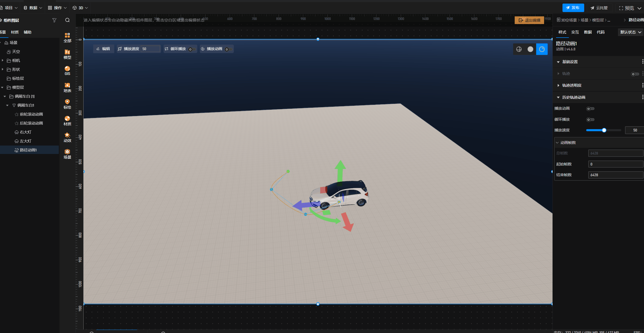Select the rotate mode icon in viewport

pyautogui.click(x=542, y=49)
